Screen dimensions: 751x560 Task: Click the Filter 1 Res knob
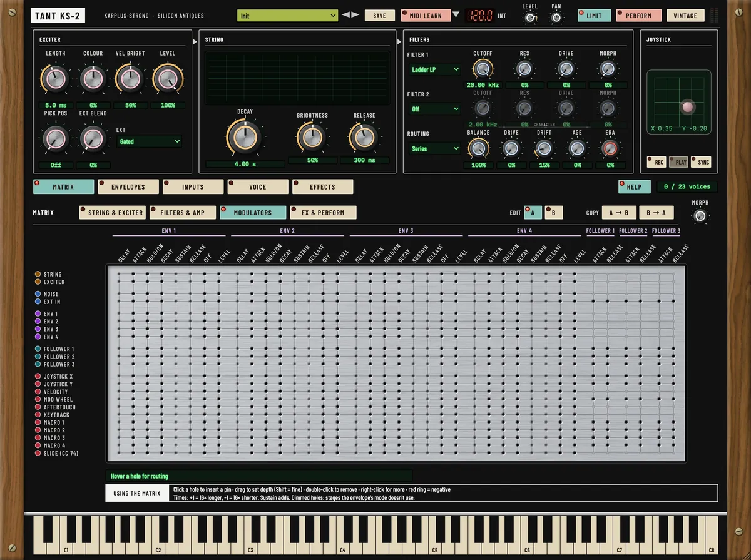tap(524, 69)
